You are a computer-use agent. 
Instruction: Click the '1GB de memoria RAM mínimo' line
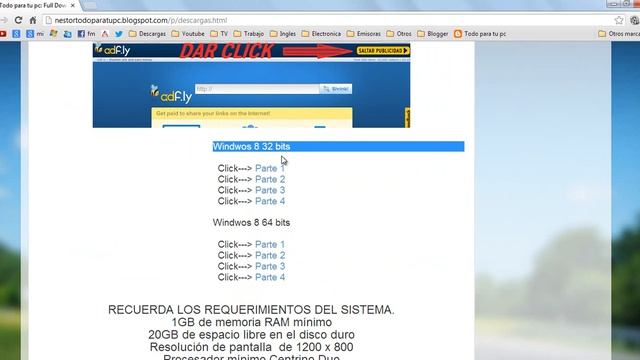pyautogui.click(x=251, y=322)
